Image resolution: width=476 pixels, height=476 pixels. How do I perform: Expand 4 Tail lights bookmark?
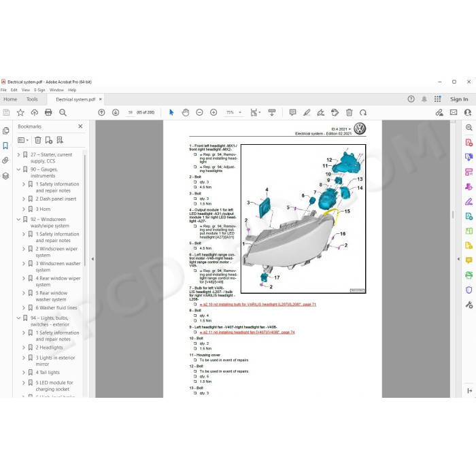point(24,373)
